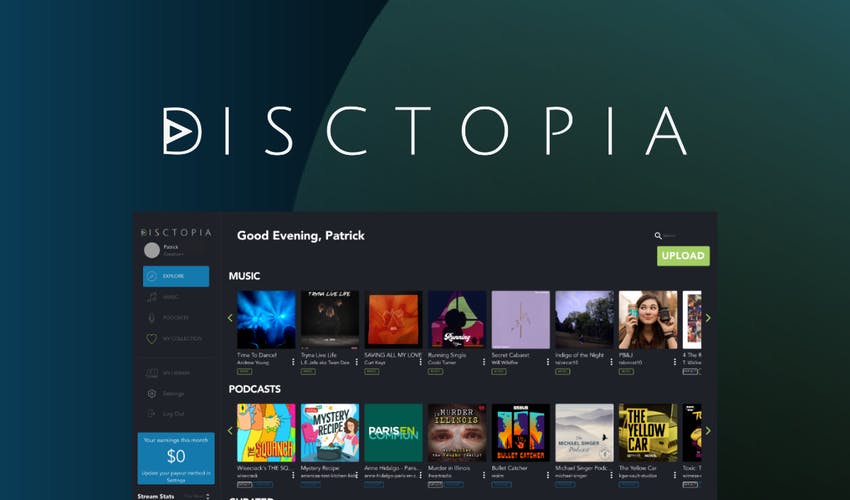Open Indigo of the Night cover
This screenshot has height=500, width=850.
[x=584, y=319]
